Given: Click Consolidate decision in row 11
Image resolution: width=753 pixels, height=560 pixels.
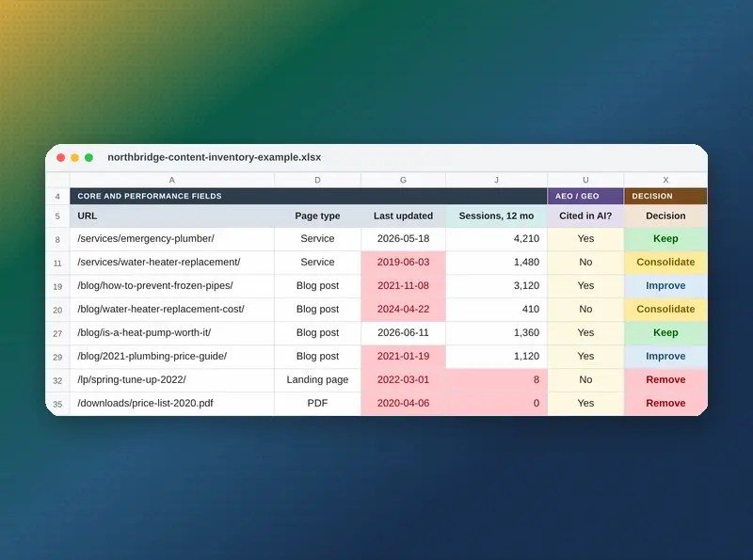Looking at the screenshot, I should (665, 263).
